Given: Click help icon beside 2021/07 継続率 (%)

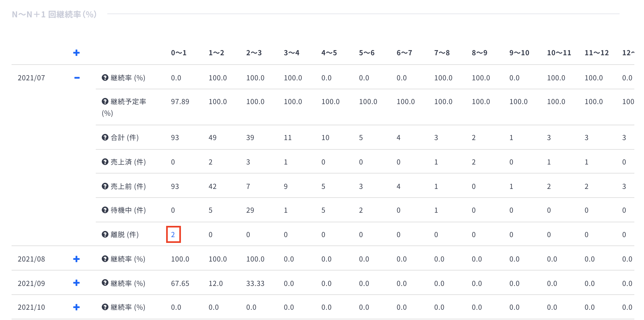Looking at the screenshot, I should [105, 77].
